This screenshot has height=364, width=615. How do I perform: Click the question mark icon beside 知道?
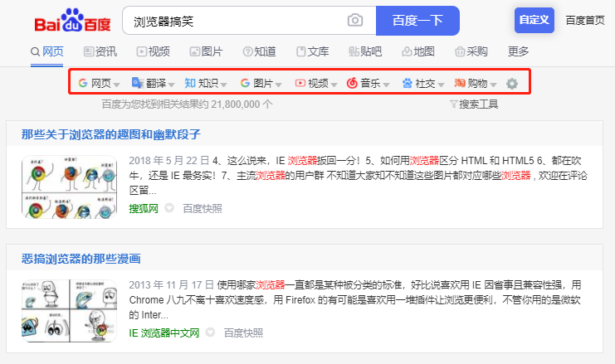pos(247,51)
